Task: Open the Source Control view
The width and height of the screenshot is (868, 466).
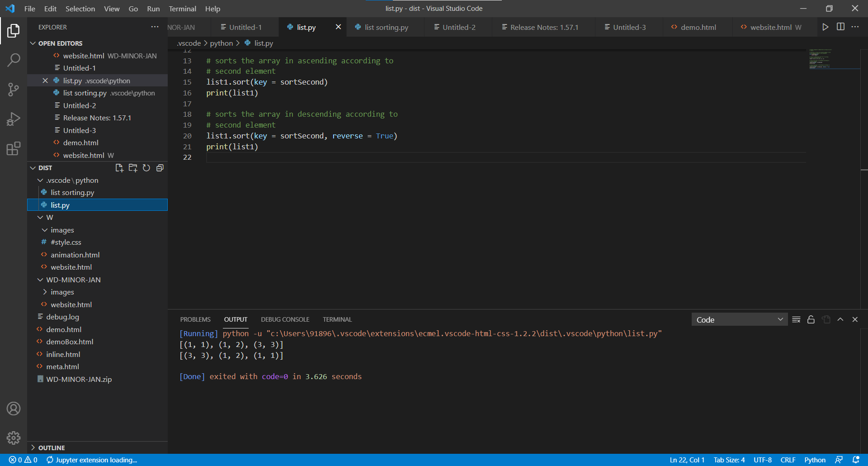Action: pos(14,89)
